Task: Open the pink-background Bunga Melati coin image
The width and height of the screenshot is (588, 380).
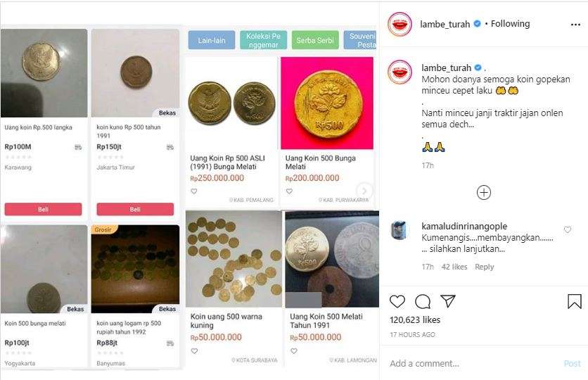Action: pos(326,103)
